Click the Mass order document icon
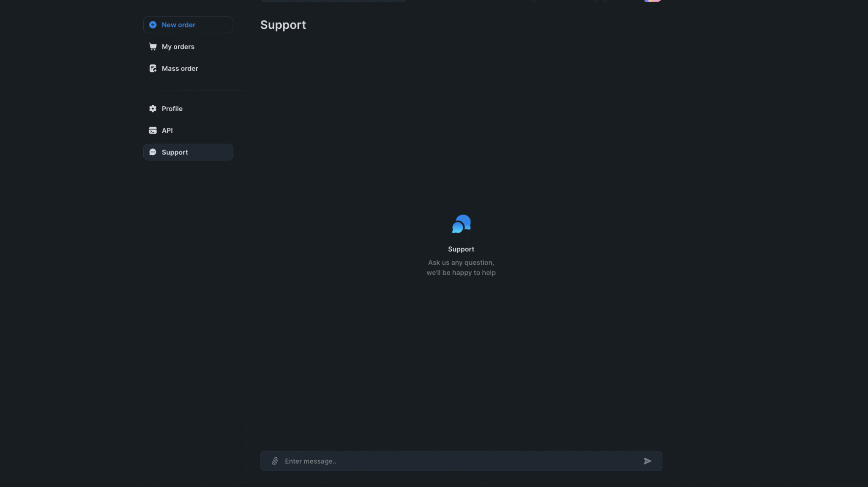 point(153,68)
